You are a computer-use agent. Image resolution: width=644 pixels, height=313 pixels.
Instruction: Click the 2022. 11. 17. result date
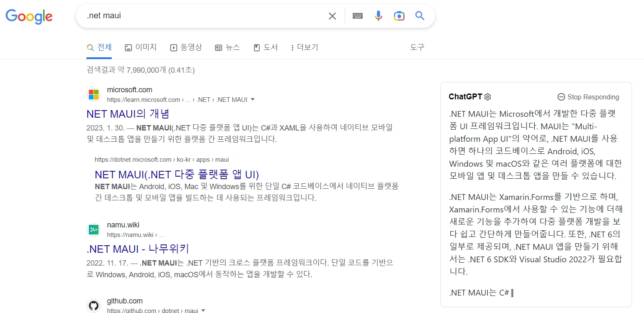[107, 263]
